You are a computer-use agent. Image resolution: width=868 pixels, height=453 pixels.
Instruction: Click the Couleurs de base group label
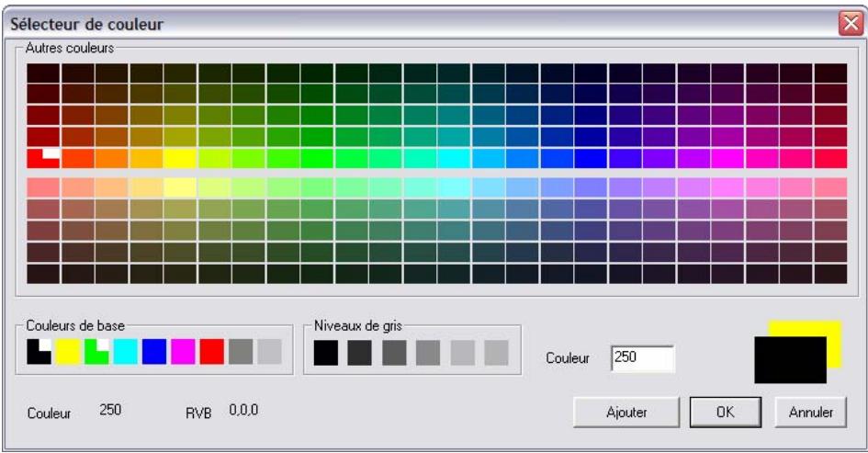tap(75, 325)
